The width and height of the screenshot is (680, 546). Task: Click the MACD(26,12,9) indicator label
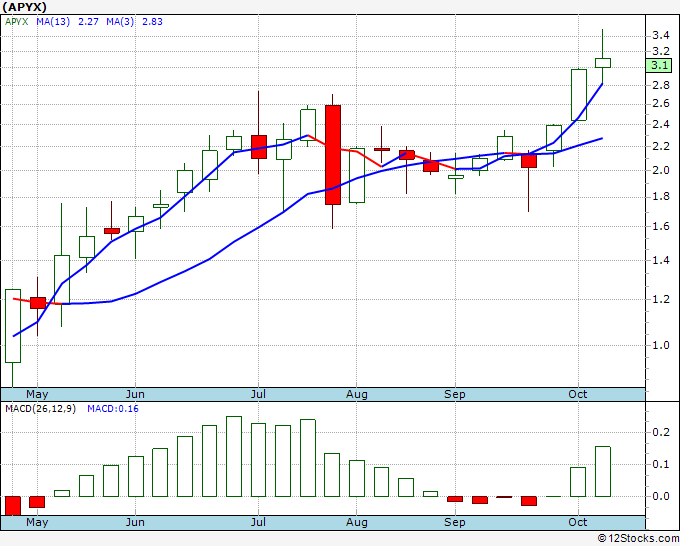pyautogui.click(x=40, y=409)
